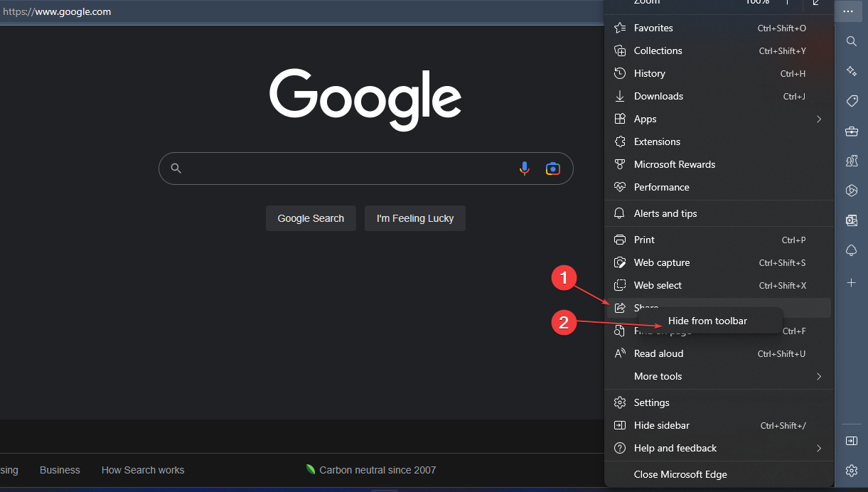Click the Google voice search microphone
The image size is (868, 492).
coord(525,169)
